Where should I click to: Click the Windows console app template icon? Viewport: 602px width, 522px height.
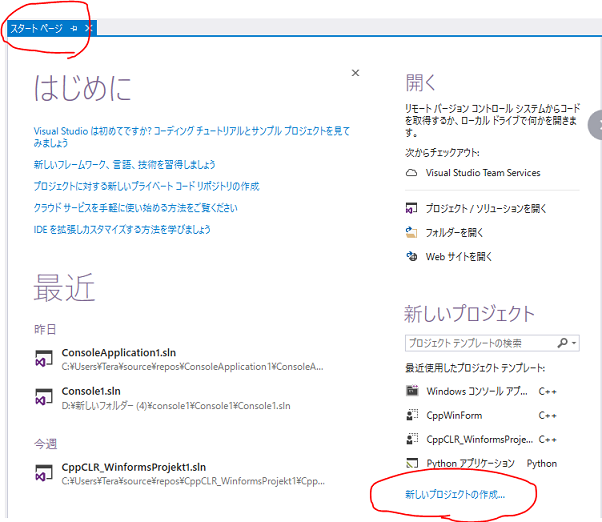(412, 391)
